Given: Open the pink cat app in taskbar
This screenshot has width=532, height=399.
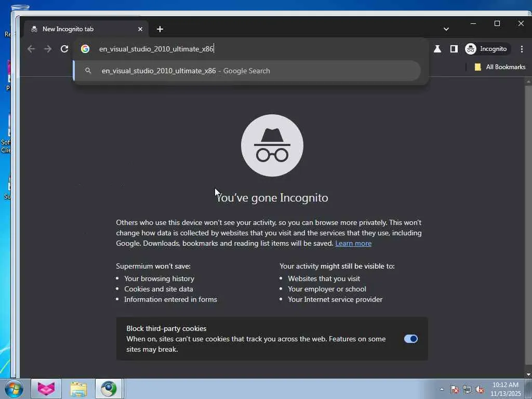Looking at the screenshot, I should pyautogui.click(x=46, y=389).
